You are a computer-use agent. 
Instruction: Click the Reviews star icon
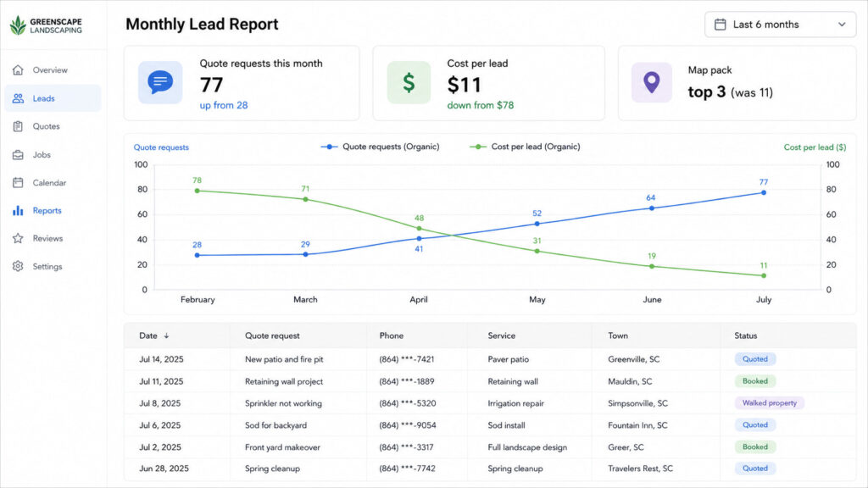point(18,238)
